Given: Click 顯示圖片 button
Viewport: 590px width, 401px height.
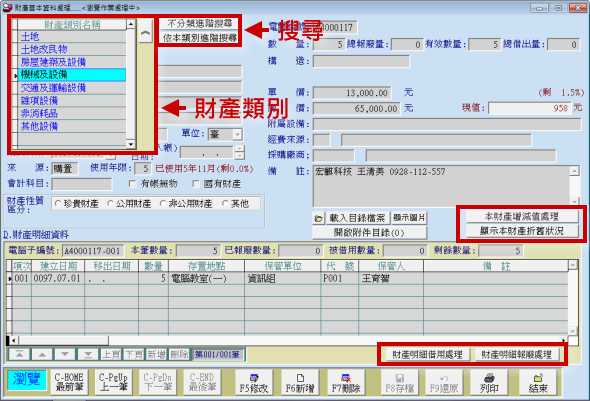Looking at the screenshot, I should point(409,218).
